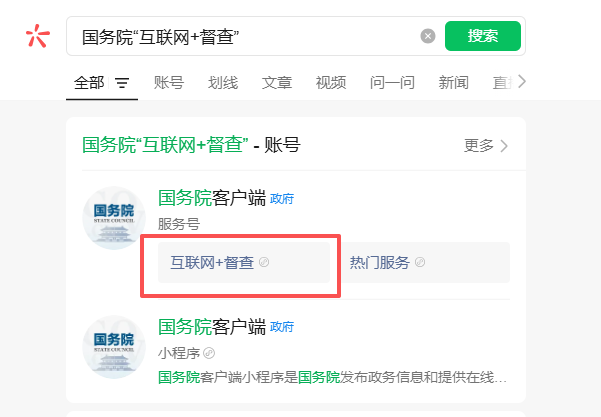The image size is (601, 417).
Task: Open the 互联网+督查 service link
Action: pyautogui.click(x=211, y=263)
